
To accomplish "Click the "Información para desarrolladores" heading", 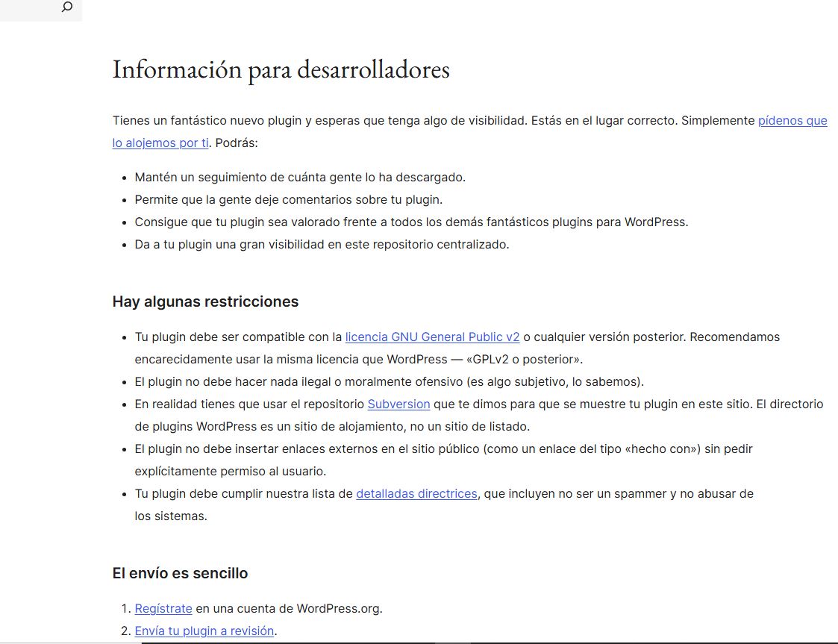I will click(x=281, y=69).
